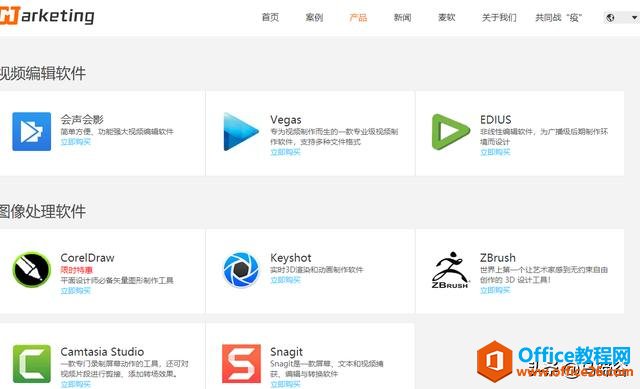The width and height of the screenshot is (640, 389).
Task: Click 实时3D渲染和动画制作软件 description
Action: (x=317, y=269)
